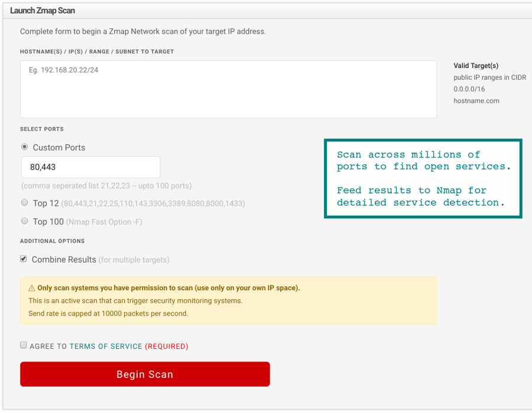
Task: Uncheck the Combine Results checkbox
Action: (24, 259)
